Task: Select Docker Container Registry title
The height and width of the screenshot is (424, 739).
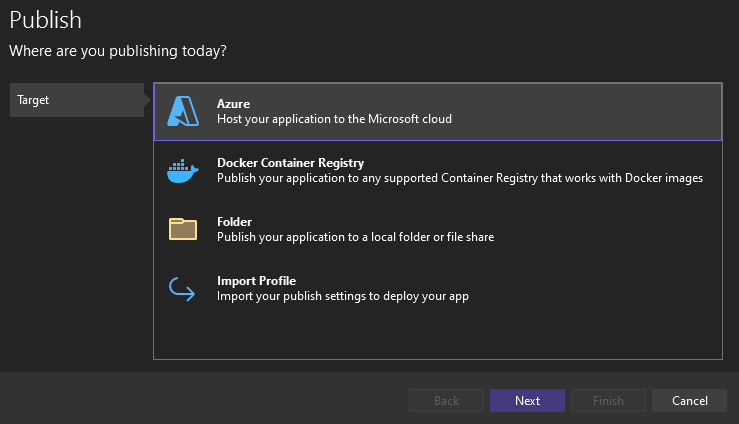Action: pos(290,163)
